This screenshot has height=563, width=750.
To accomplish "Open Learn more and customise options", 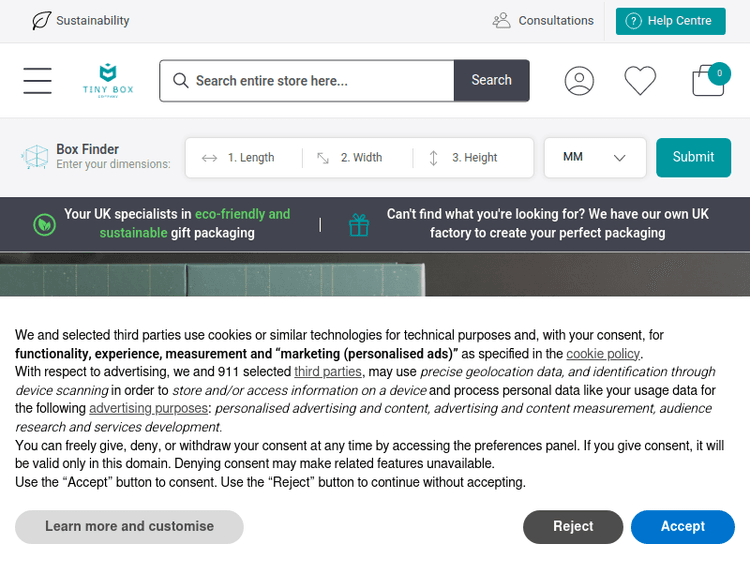I will (129, 526).
